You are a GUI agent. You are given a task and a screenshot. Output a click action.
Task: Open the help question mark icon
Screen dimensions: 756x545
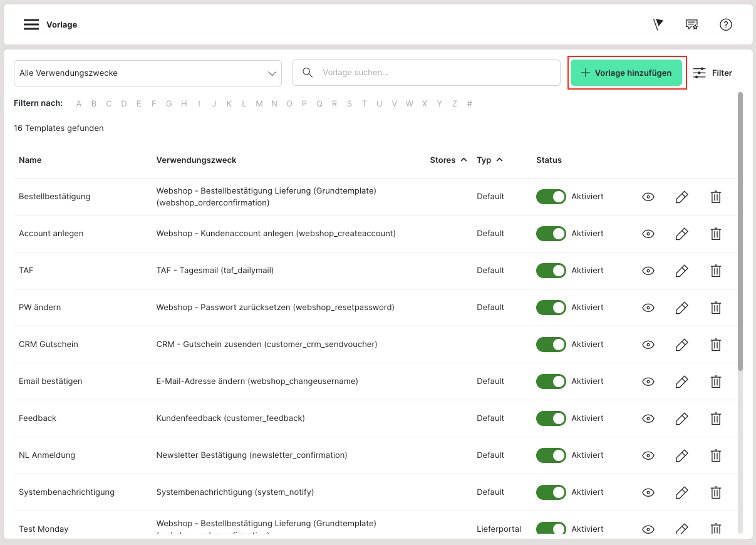click(725, 24)
